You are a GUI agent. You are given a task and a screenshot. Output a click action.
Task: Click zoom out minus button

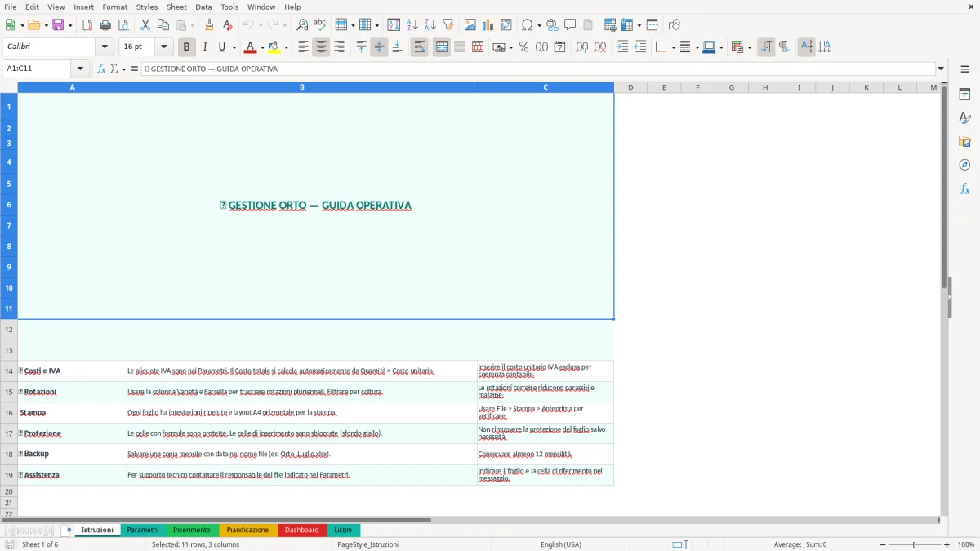(883, 544)
